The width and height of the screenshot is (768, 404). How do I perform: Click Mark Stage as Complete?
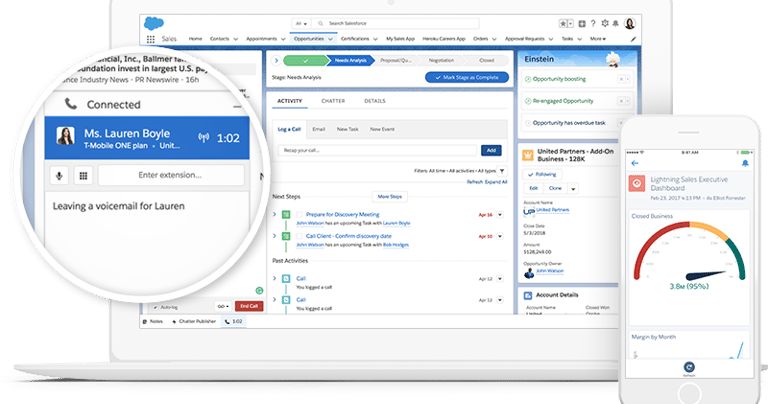point(467,77)
